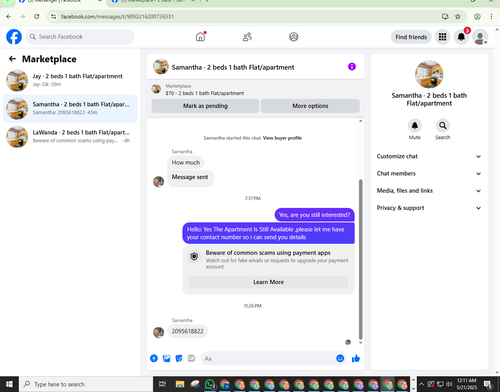Screen dimensions: 500x392
Task: Open Chrome profile icon
Action: 477,16
